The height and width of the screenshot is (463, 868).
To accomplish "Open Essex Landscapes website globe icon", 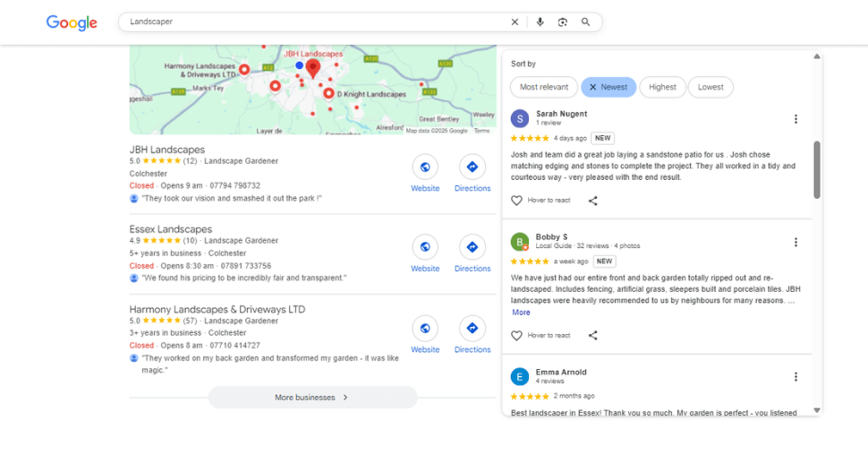I will (x=425, y=247).
